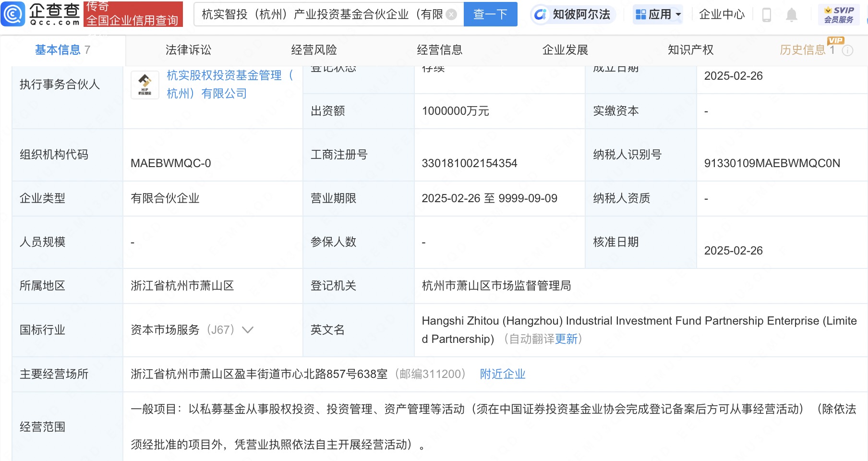Screen dimensions: 868x461
Task: Select the 知识产权 tab
Action: [691, 50]
